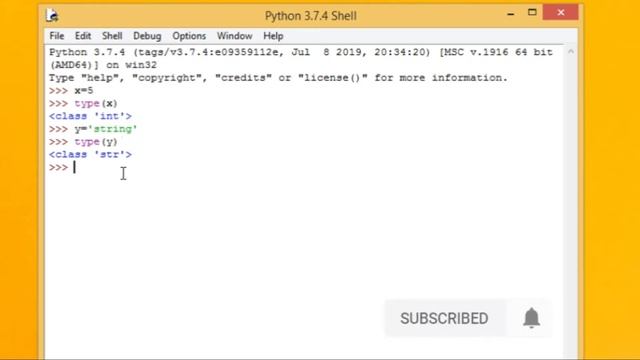Open the File menu

[x=57, y=36]
